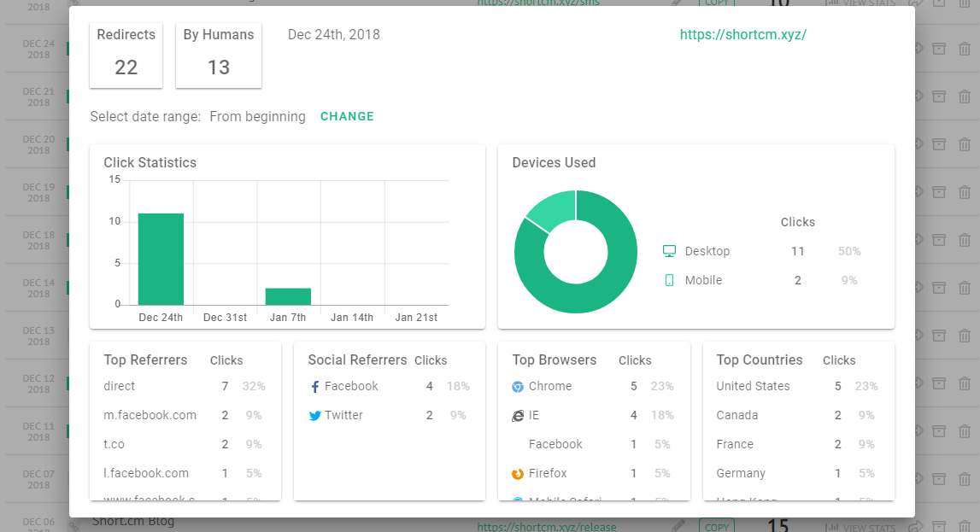Click the CHANGE date range button
This screenshot has width=980, height=532.
point(347,117)
